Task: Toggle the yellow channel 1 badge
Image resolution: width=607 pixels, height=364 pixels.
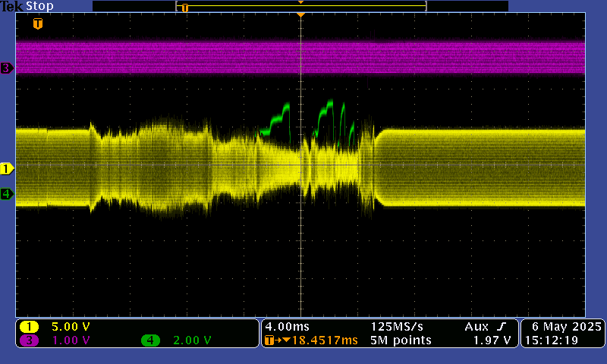Action: click(29, 327)
